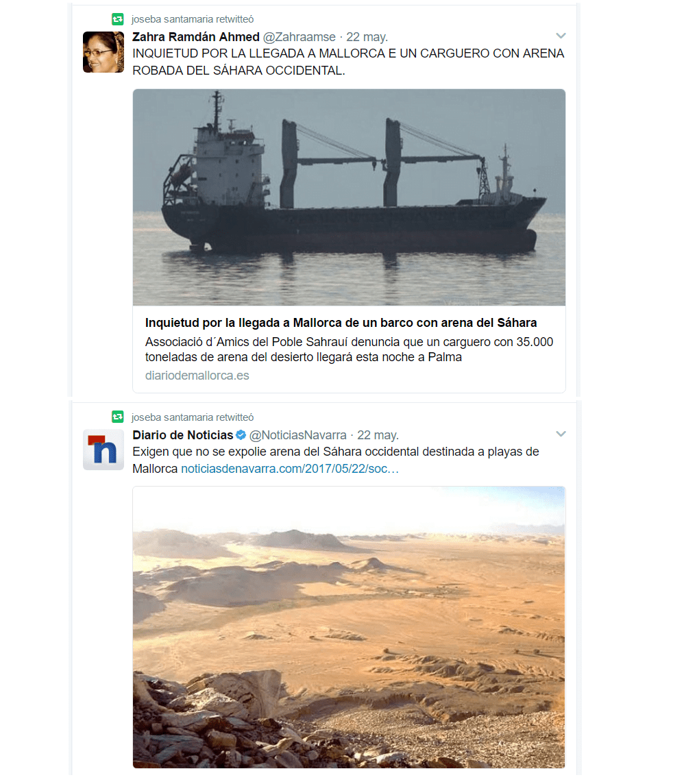Follow the noticiasdenavarra.com article link
684x784 pixels.
tap(290, 469)
